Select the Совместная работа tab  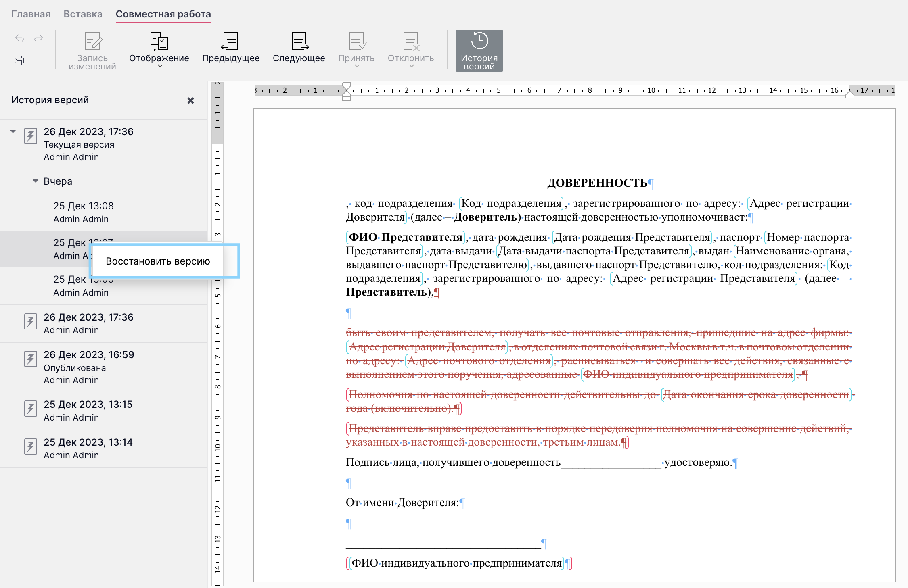163,14
